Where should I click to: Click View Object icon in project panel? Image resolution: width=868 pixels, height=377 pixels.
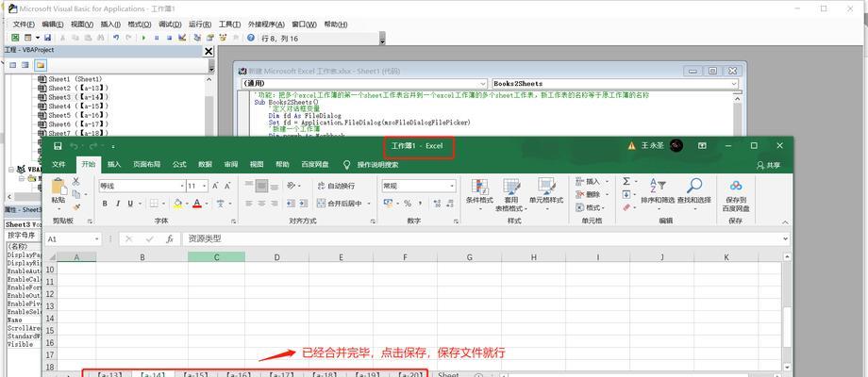pos(25,65)
